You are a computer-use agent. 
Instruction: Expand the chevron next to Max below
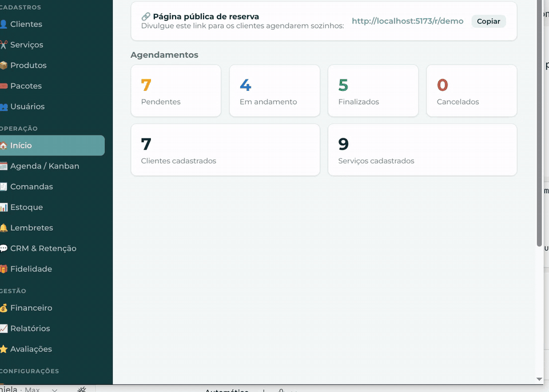(54, 390)
